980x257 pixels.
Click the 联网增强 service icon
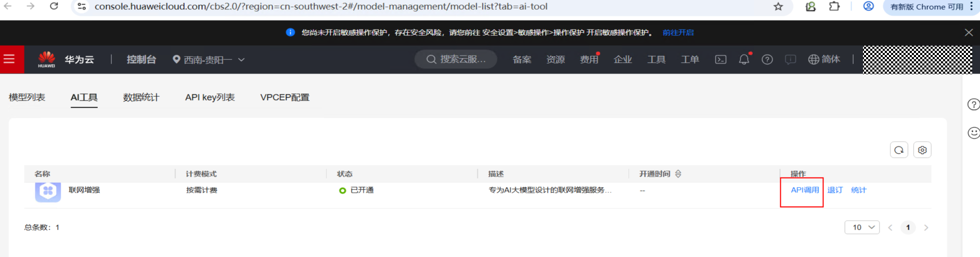point(48,191)
